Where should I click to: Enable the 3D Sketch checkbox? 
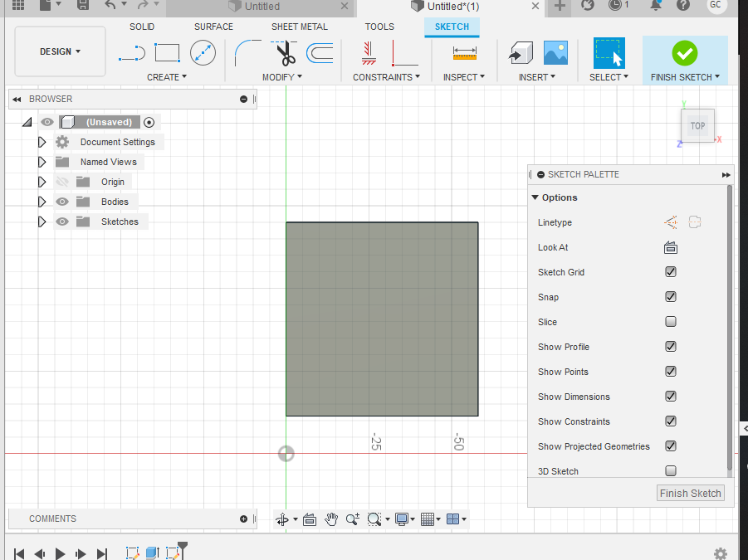pyautogui.click(x=671, y=471)
